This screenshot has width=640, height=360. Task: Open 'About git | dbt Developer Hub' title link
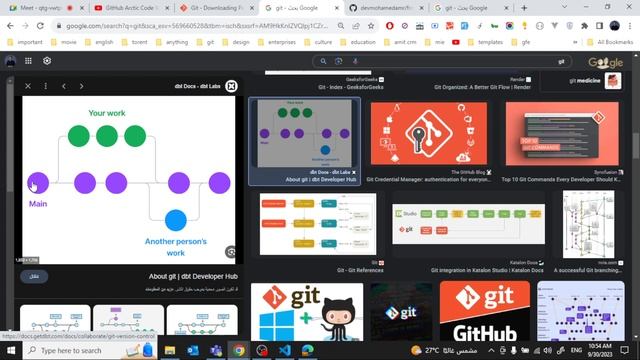[x=193, y=276]
